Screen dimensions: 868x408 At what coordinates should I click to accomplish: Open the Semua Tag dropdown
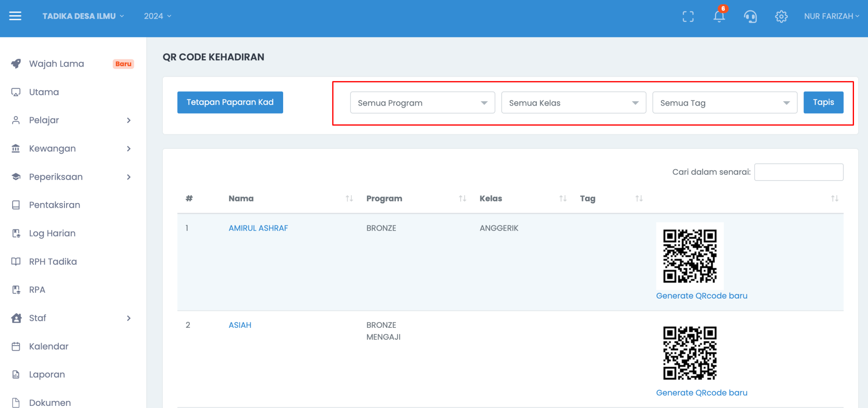(725, 103)
